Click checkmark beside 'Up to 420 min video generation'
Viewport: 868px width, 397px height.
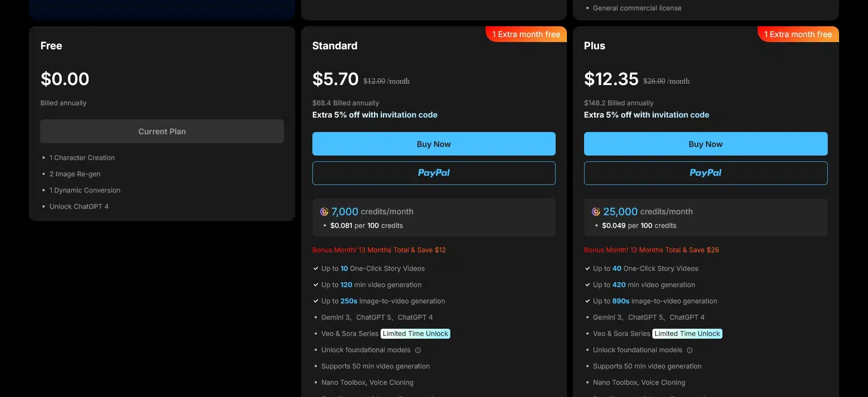click(x=587, y=285)
